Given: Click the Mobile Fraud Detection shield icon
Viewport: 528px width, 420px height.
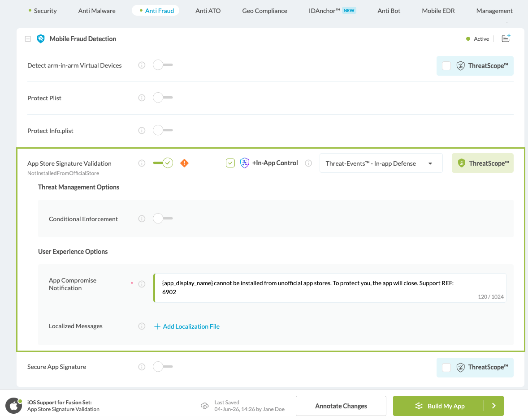Looking at the screenshot, I should [41, 39].
